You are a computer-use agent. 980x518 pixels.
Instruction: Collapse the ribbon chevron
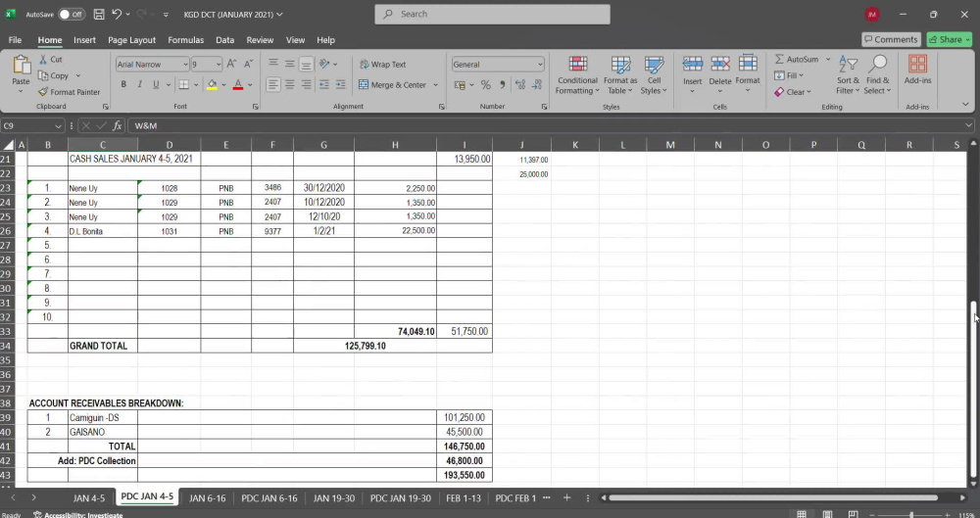pyautogui.click(x=965, y=105)
